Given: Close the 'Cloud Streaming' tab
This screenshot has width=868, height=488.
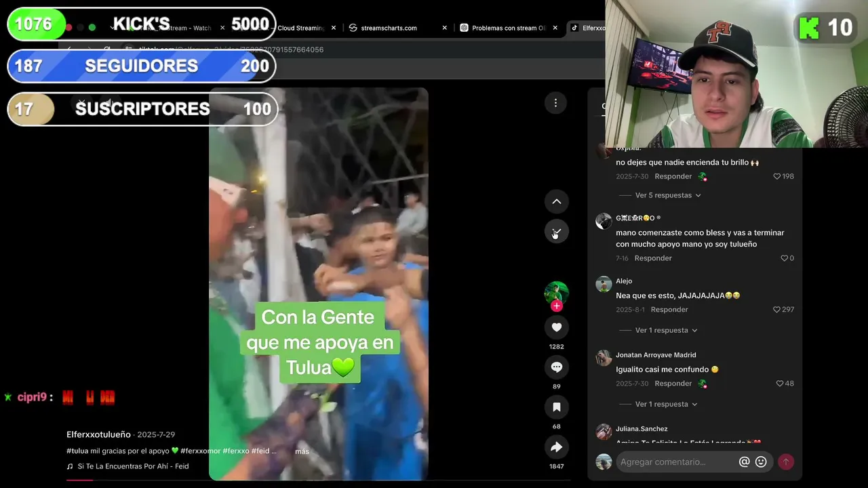Looking at the screenshot, I should tap(334, 28).
